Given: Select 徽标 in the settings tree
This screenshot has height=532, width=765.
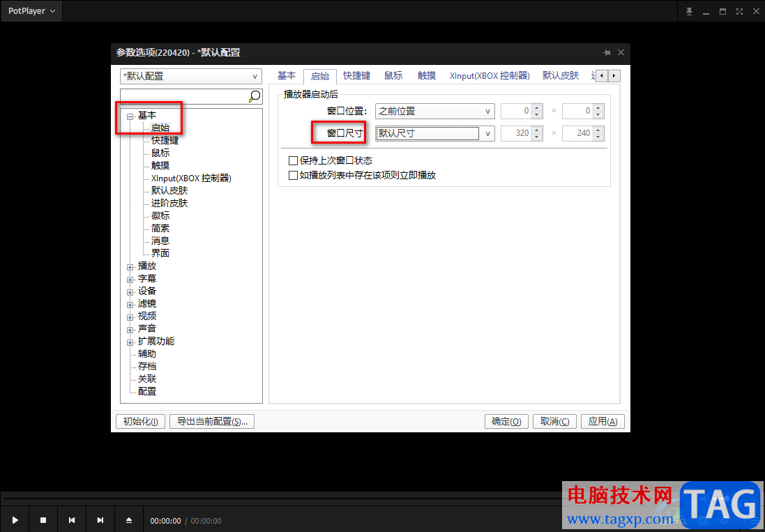Looking at the screenshot, I should pyautogui.click(x=160, y=216).
